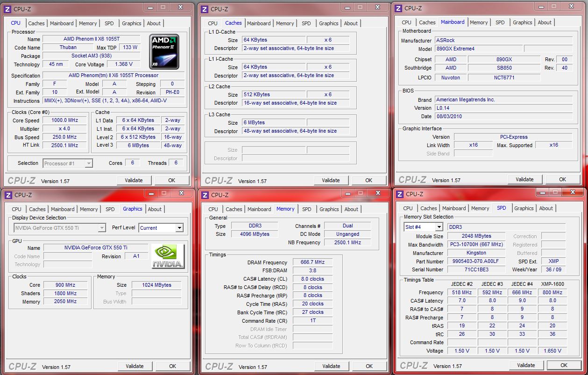Click the DRAM Frequency value "666.7 MHz"

point(312,262)
